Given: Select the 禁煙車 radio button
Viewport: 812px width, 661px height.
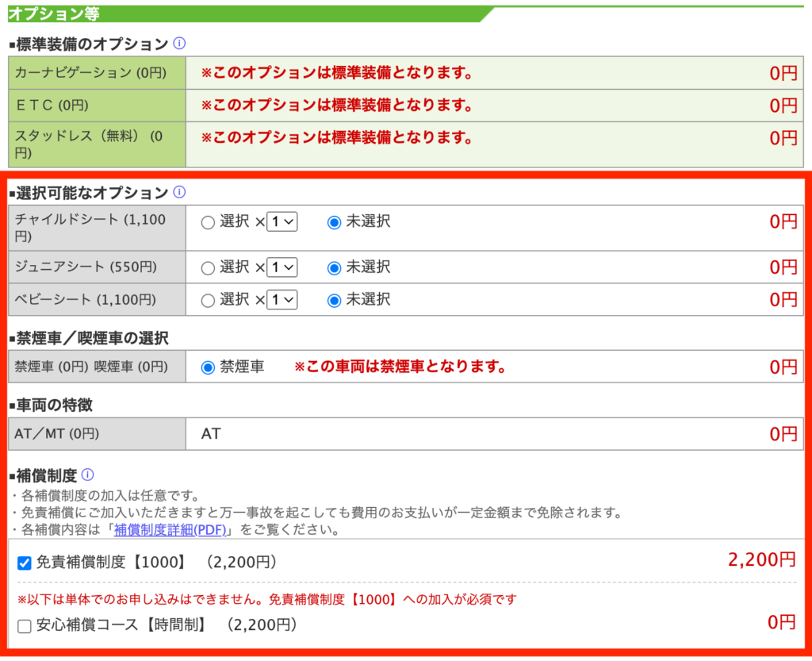Looking at the screenshot, I should point(208,367).
